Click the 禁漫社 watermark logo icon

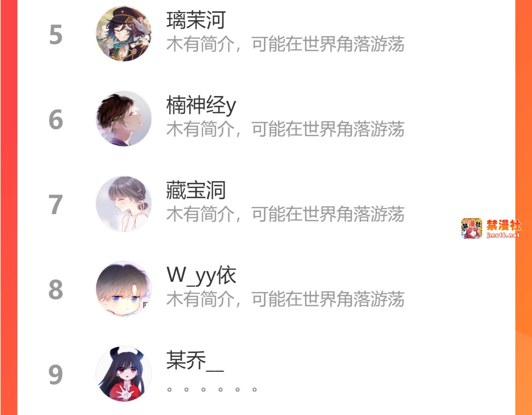pyautogui.click(x=472, y=228)
